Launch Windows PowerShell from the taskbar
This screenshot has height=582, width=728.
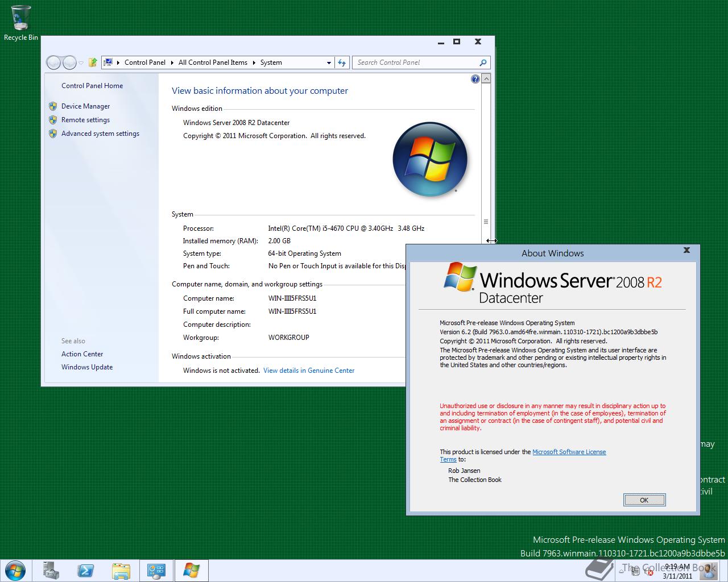[x=86, y=571]
